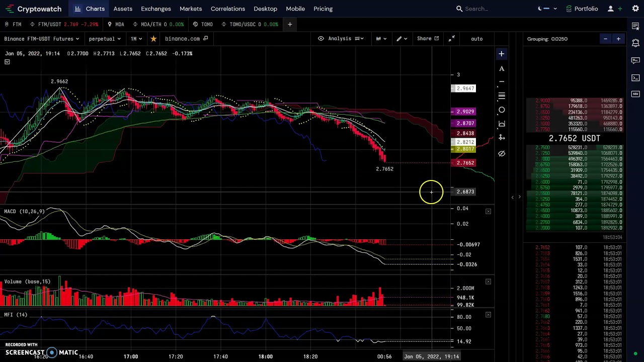Open the Analysis dropdown
The image size is (644, 362).
341,39
